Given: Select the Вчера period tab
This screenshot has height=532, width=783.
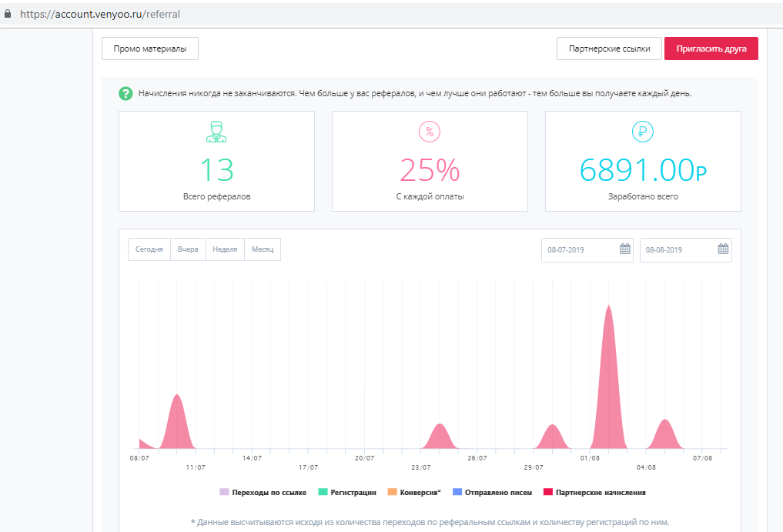Looking at the screenshot, I should (188, 249).
